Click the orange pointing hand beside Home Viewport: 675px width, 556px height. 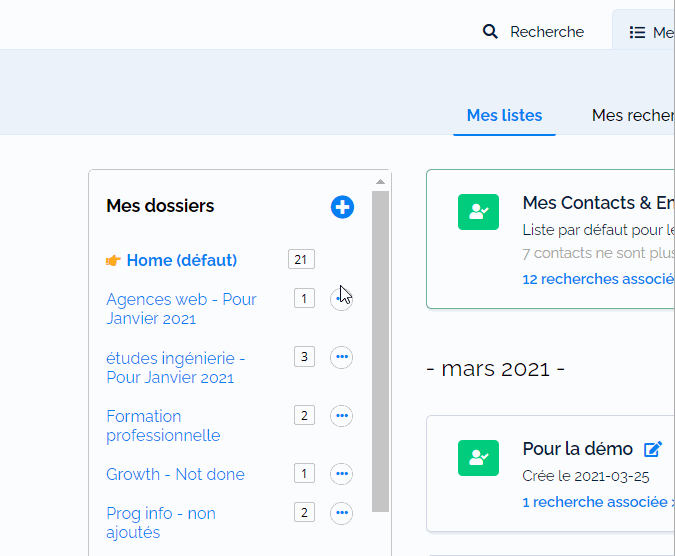[x=113, y=260]
